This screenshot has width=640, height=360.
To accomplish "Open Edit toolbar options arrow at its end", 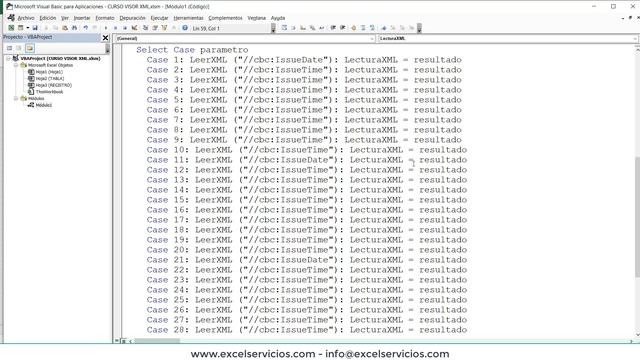I will point(419,28).
